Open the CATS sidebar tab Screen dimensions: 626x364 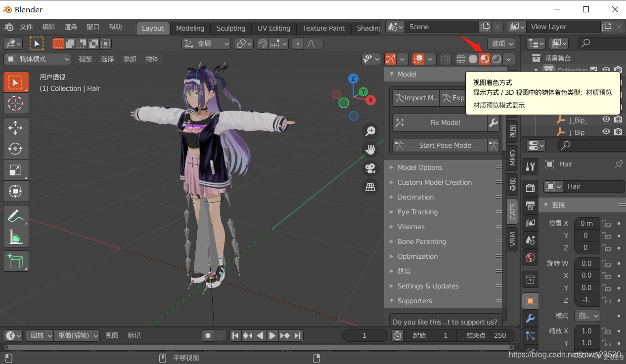513,211
